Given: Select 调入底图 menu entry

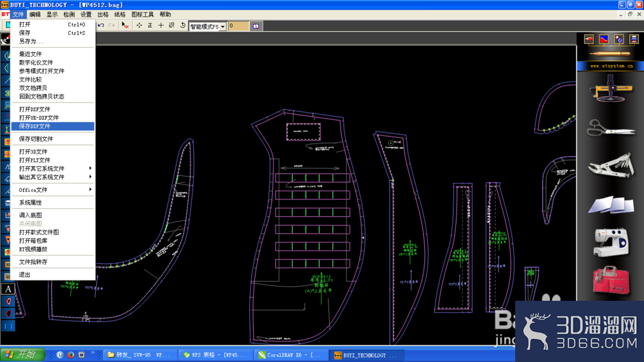Looking at the screenshot, I should [53, 215].
